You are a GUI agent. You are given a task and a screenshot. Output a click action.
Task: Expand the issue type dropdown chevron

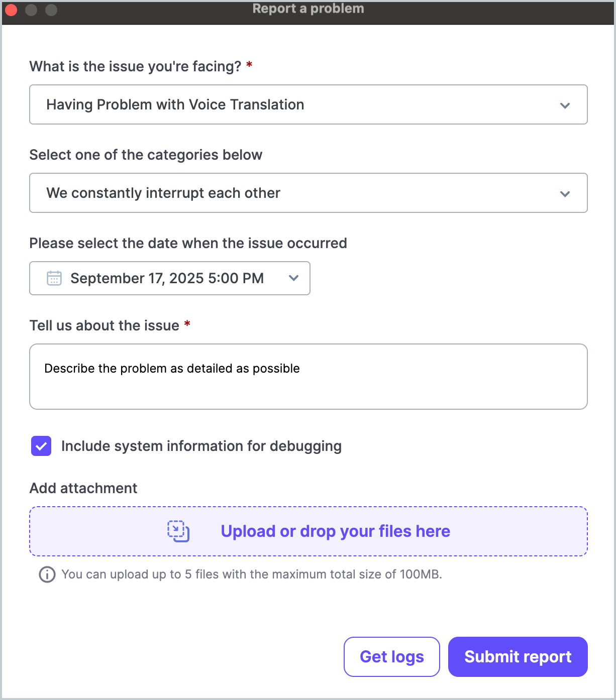click(565, 105)
